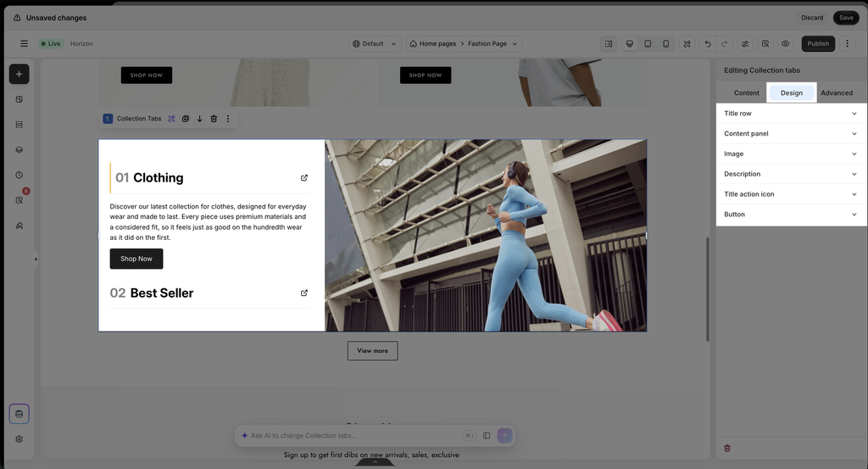Open the 3D cube library icon in sidebar
The width and height of the screenshot is (868, 469).
[x=19, y=150]
